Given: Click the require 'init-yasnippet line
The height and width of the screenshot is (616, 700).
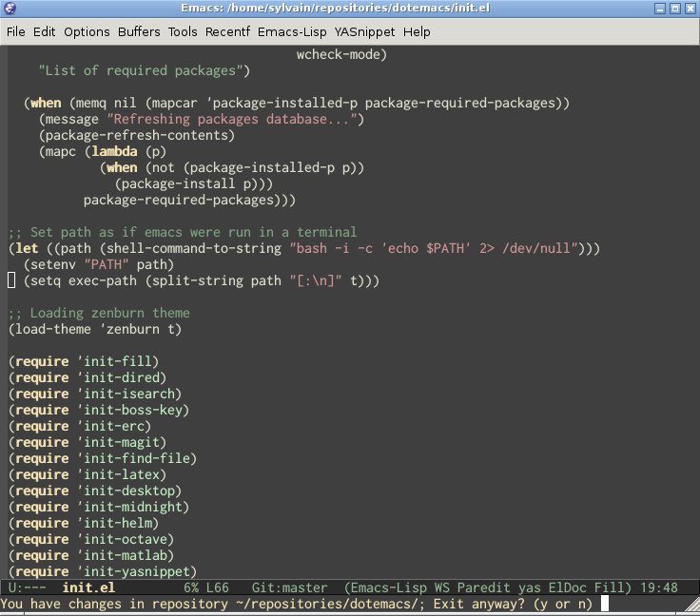Looking at the screenshot, I should pyautogui.click(x=102, y=572).
